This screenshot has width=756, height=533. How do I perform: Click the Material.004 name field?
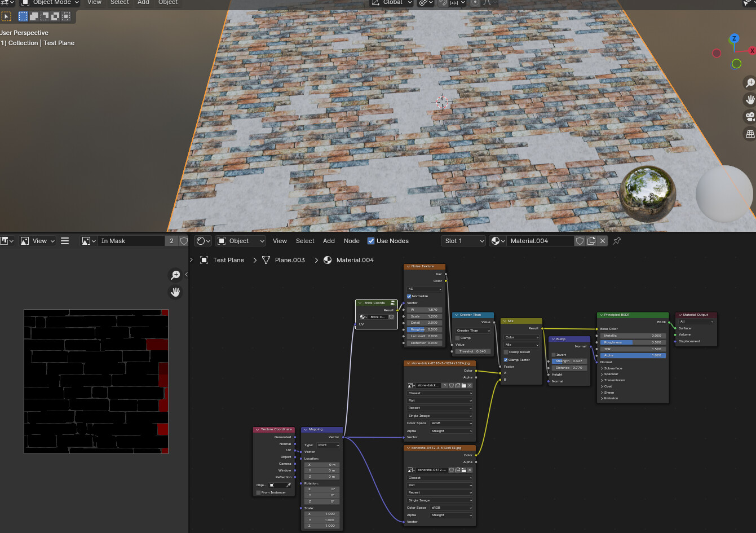pos(540,241)
